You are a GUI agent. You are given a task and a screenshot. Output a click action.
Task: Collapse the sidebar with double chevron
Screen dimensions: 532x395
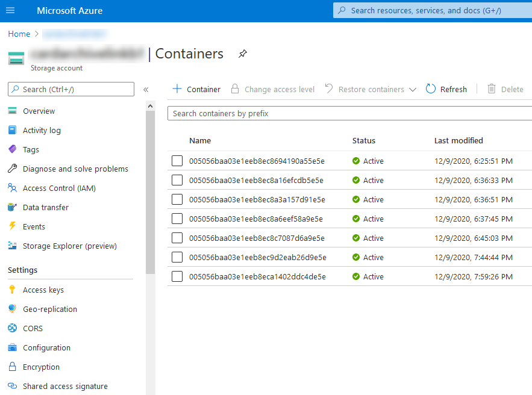[146, 90]
